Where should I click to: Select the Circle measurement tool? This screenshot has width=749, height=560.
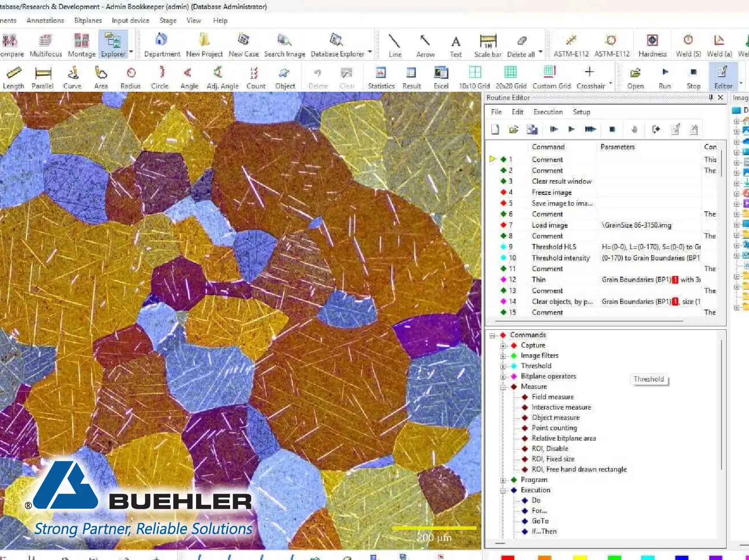point(159,77)
